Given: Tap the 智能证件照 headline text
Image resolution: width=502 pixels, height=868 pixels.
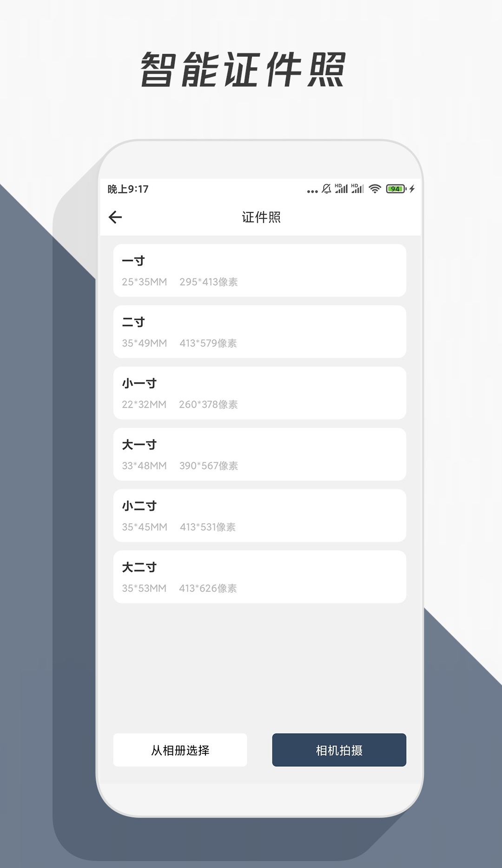Looking at the screenshot, I should coord(243,70).
